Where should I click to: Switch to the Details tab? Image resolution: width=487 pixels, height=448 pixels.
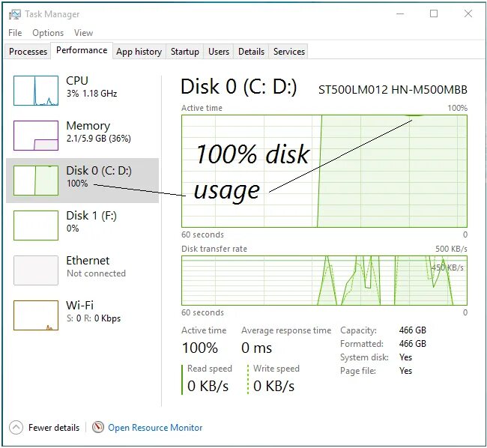[251, 52]
